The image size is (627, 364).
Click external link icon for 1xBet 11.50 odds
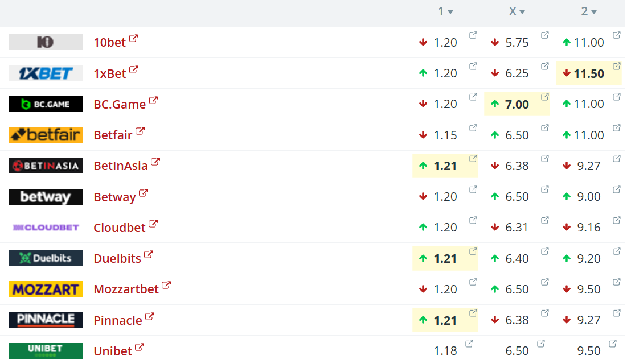(x=617, y=66)
